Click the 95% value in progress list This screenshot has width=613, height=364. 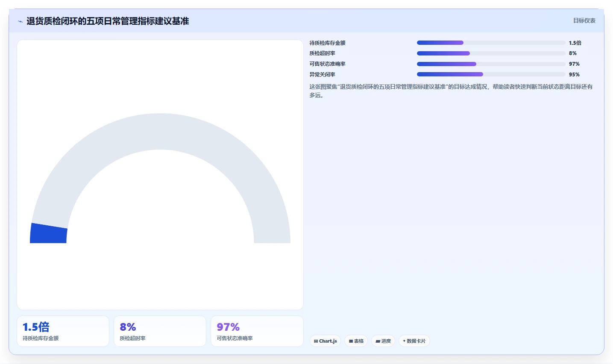point(574,74)
